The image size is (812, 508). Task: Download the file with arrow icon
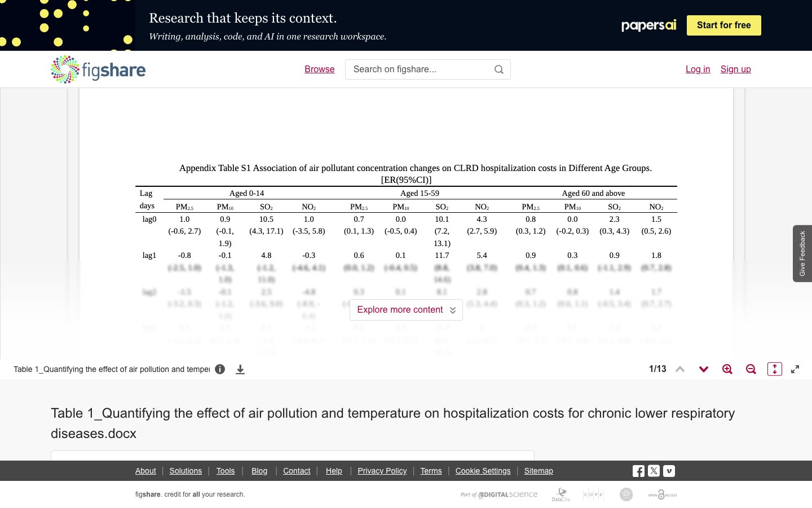pyautogui.click(x=240, y=369)
